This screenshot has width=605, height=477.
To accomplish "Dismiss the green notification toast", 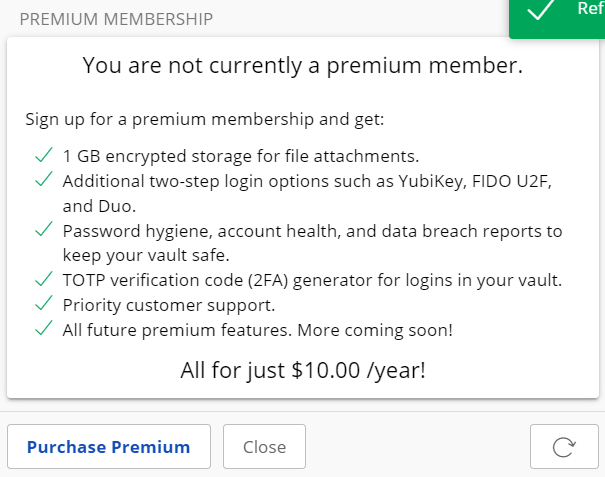I will [x=557, y=17].
